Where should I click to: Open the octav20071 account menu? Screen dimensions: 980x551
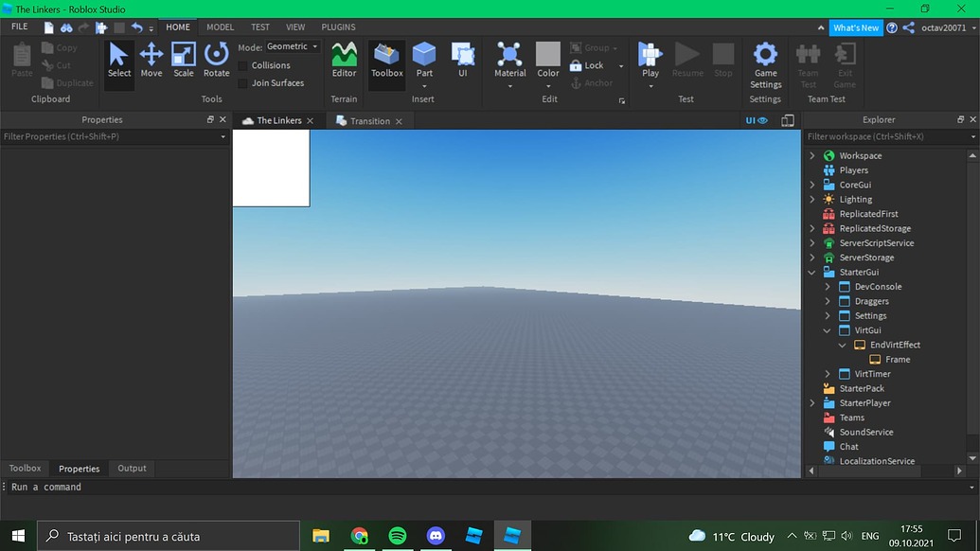pyautogui.click(x=948, y=27)
